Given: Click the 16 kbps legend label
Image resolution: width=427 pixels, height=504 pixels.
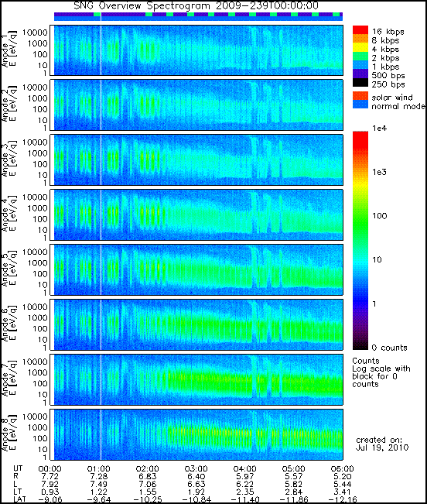Looking at the screenshot, I should click(388, 32).
